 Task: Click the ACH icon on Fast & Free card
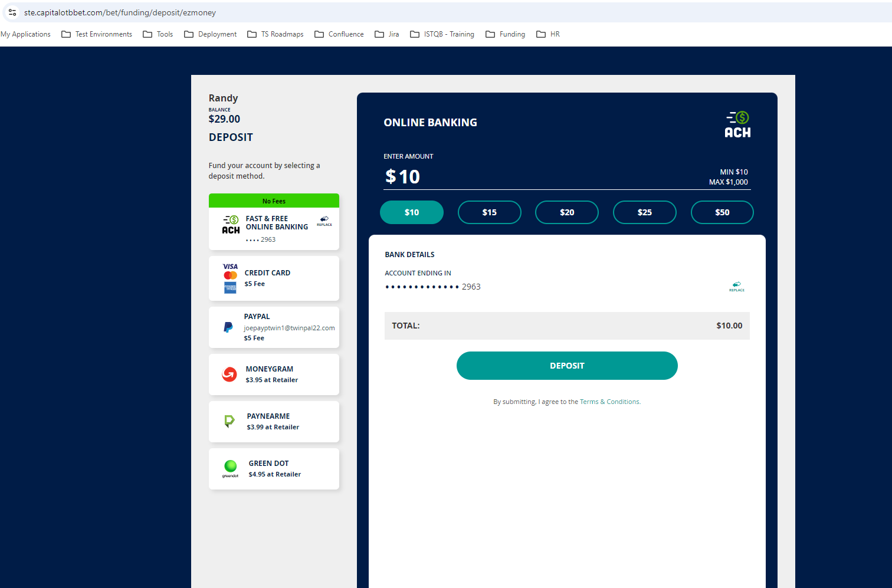[x=231, y=225]
